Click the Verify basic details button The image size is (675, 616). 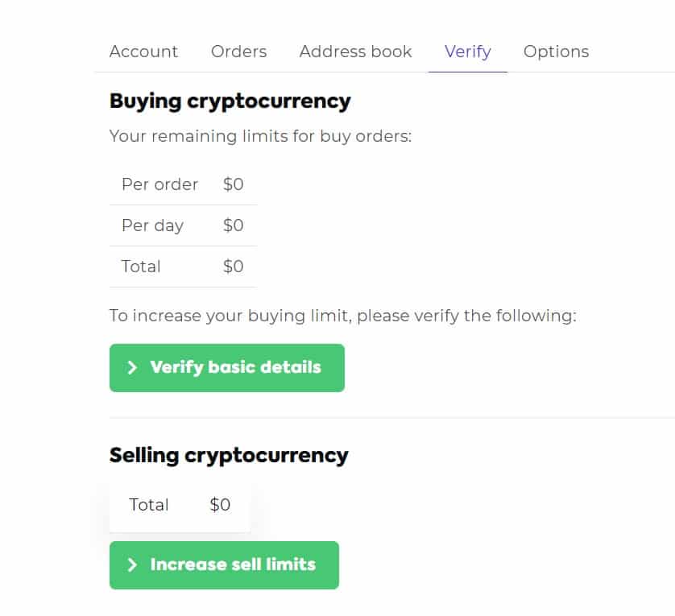(227, 368)
